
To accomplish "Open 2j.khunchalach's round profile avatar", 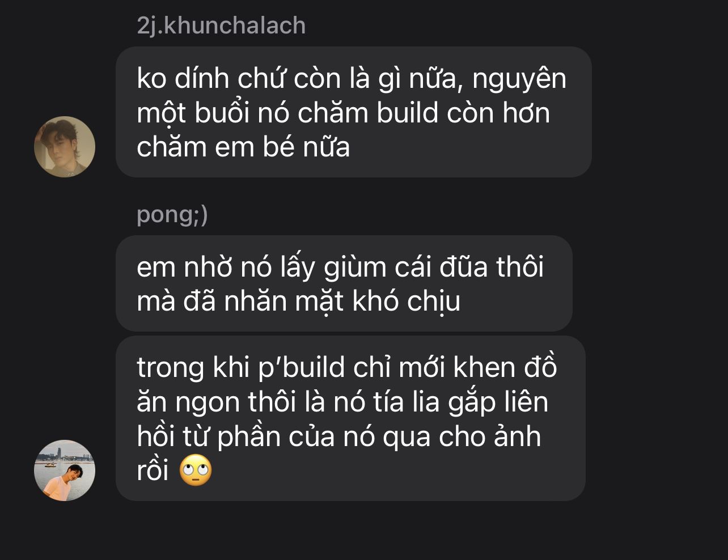I will pos(65,147).
